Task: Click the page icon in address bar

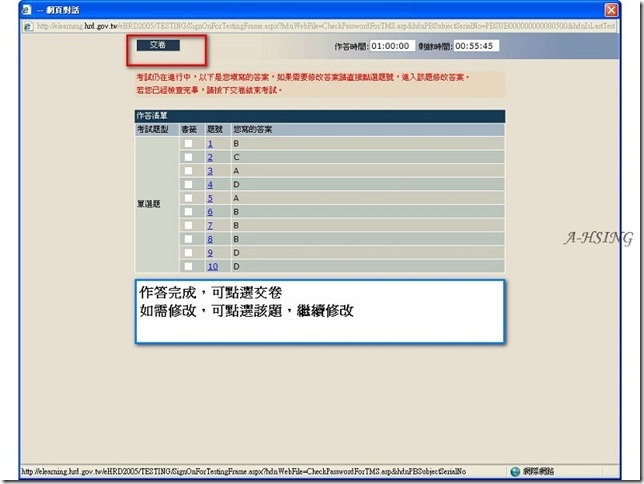Action: tap(28, 26)
